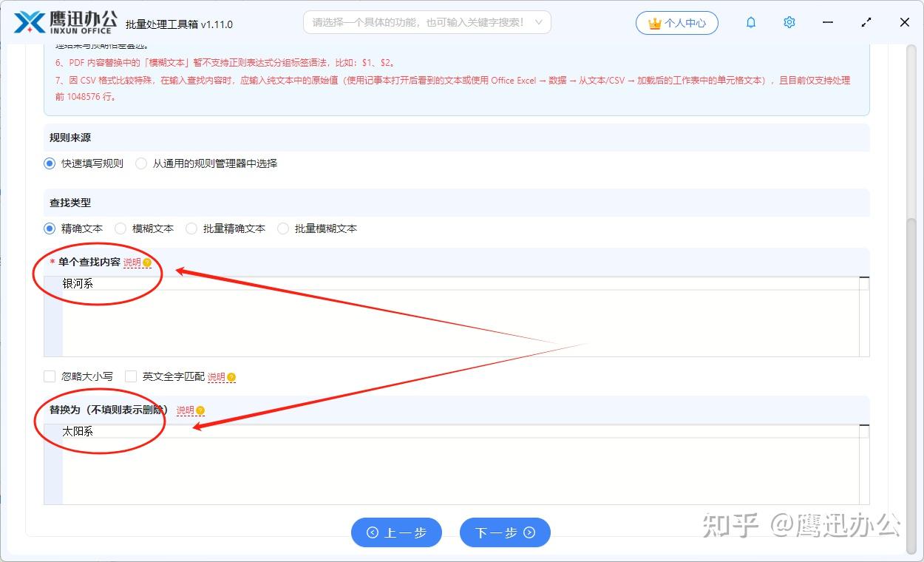
Task: Expand the function search dropdown arrow
Action: [539, 22]
